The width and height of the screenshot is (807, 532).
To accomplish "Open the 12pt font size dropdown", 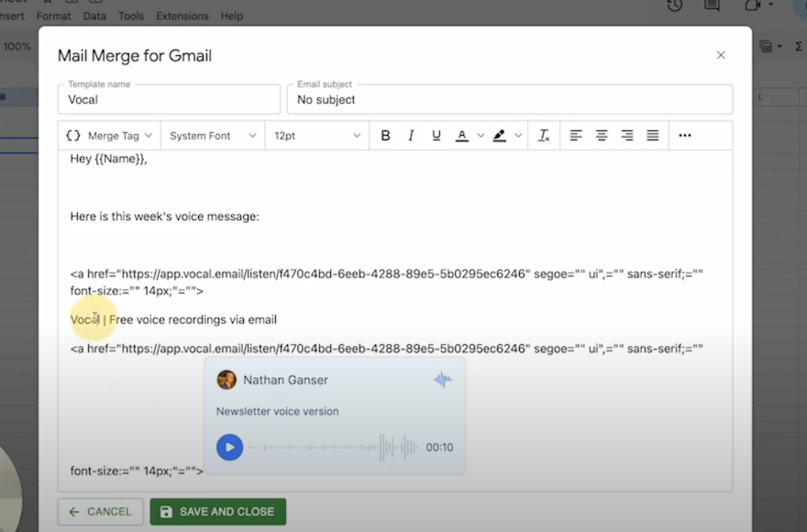I will tap(317, 136).
